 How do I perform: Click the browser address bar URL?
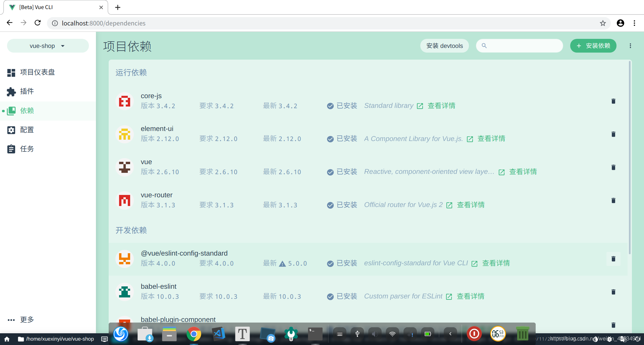(x=104, y=23)
